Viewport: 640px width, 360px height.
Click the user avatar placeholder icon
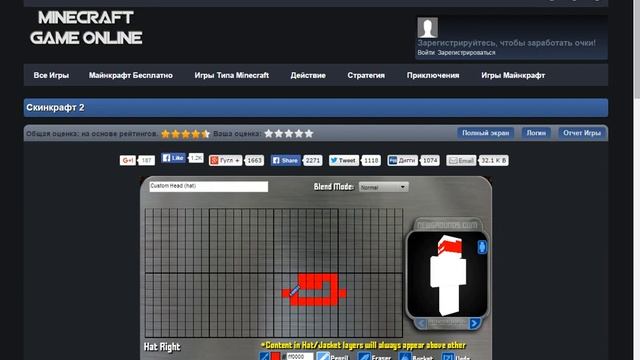[x=427, y=27]
